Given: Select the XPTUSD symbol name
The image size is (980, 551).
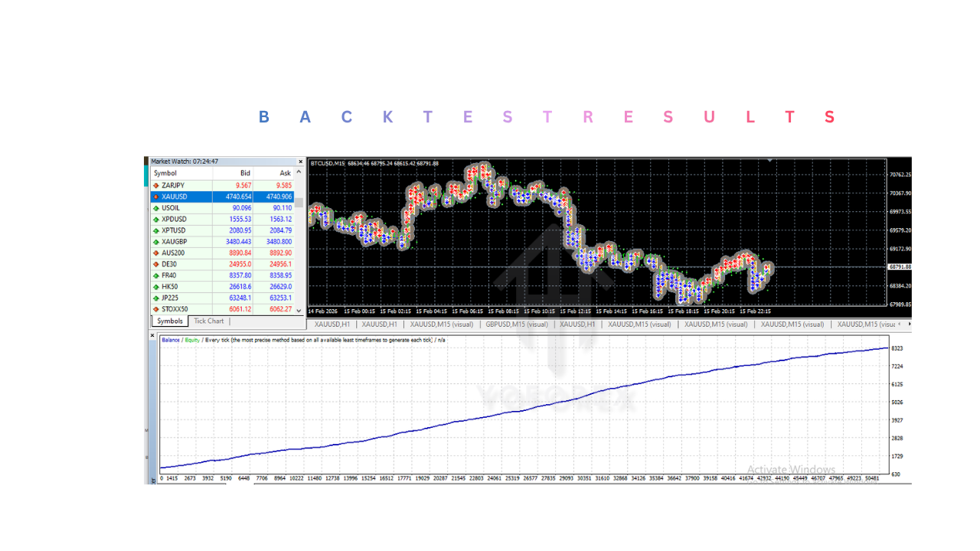Looking at the screenshot, I should click(174, 230).
